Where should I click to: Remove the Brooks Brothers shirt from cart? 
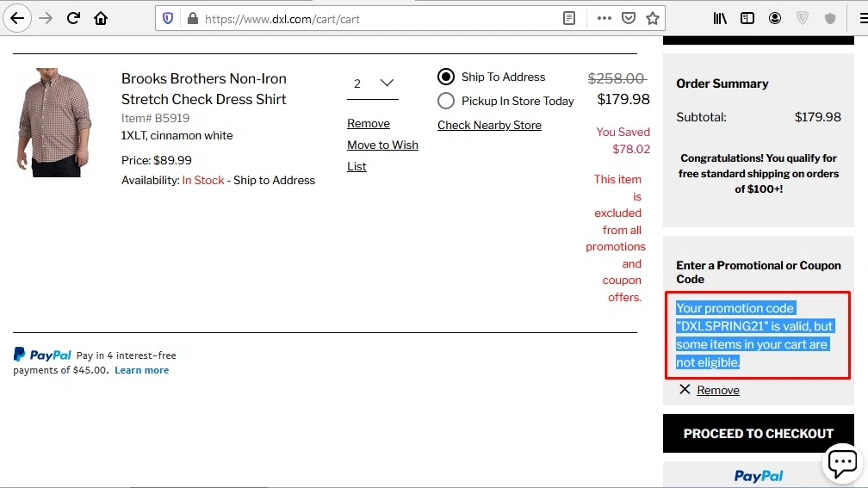[x=369, y=123]
